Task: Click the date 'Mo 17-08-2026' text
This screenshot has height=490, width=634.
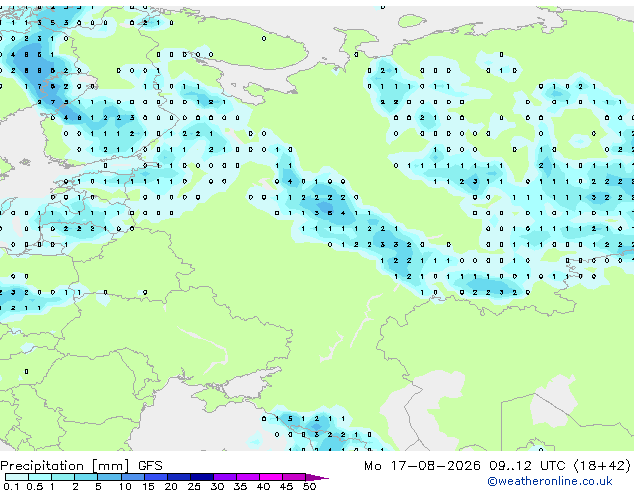Action: (x=422, y=466)
